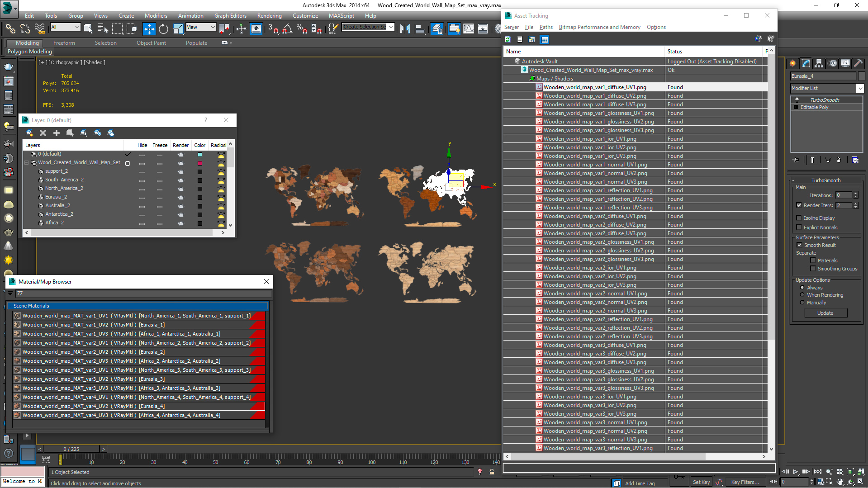Click color swatch of Wood_Created_World_Wall_Map_Set layer
This screenshot has height=488, width=868.
[x=200, y=163]
